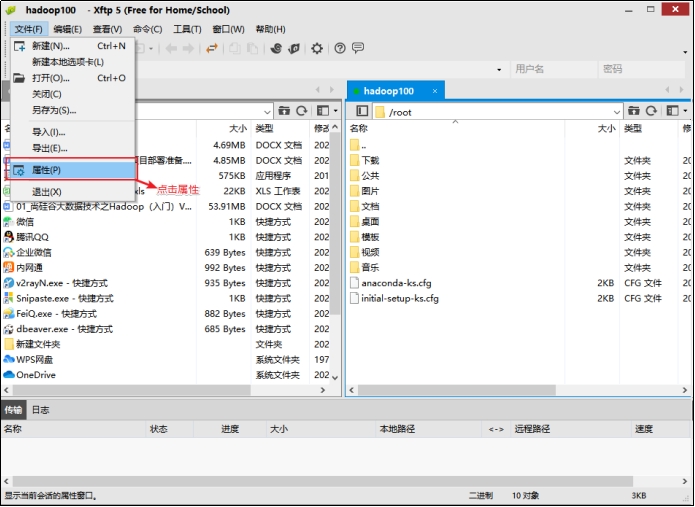Click the forward arrow toolbar icon
Screen dimensions: 695x507
coord(188,48)
